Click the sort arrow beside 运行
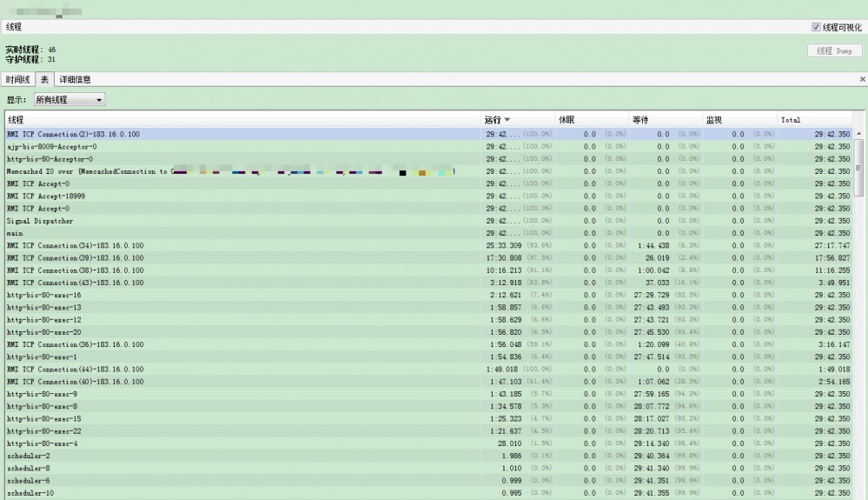Viewport: 868px width, 500px height. (x=507, y=120)
